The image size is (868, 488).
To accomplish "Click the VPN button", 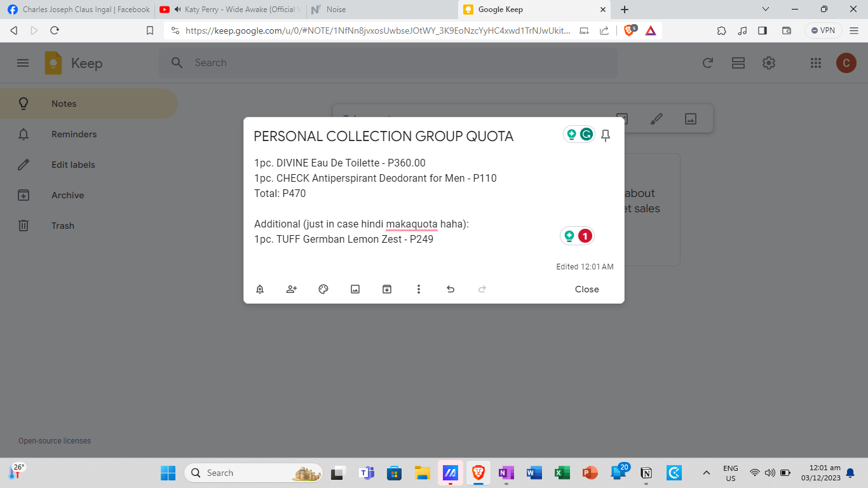I will click(823, 30).
